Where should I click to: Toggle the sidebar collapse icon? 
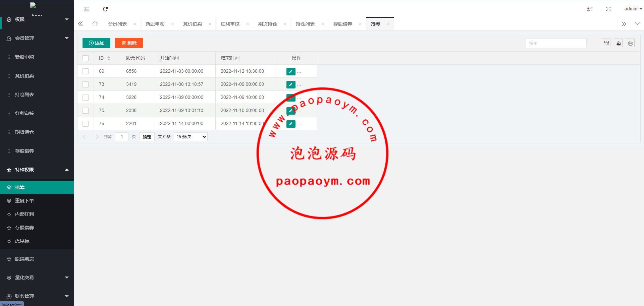pyautogui.click(x=87, y=9)
